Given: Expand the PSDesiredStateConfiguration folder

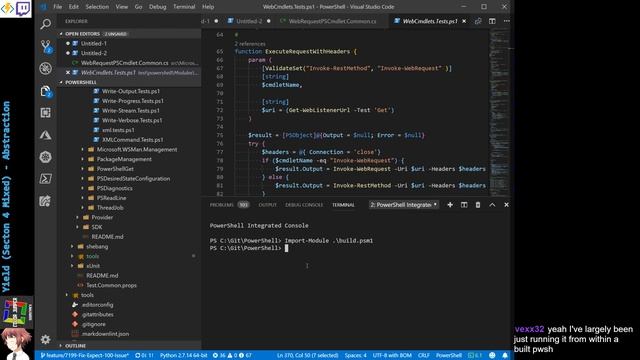Looking at the screenshot, I should coord(133,179).
